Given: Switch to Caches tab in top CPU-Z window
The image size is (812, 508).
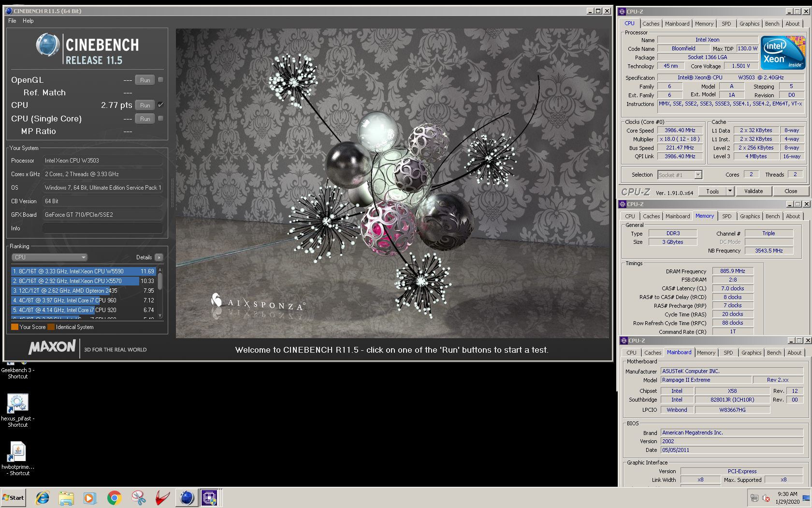Looking at the screenshot, I should 651,24.
